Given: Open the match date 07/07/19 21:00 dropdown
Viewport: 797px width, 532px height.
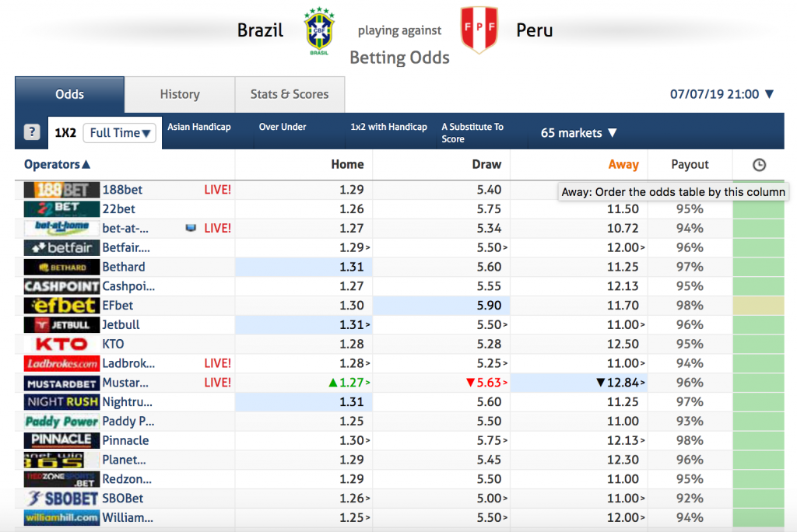Looking at the screenshot, I should point(722,94).
